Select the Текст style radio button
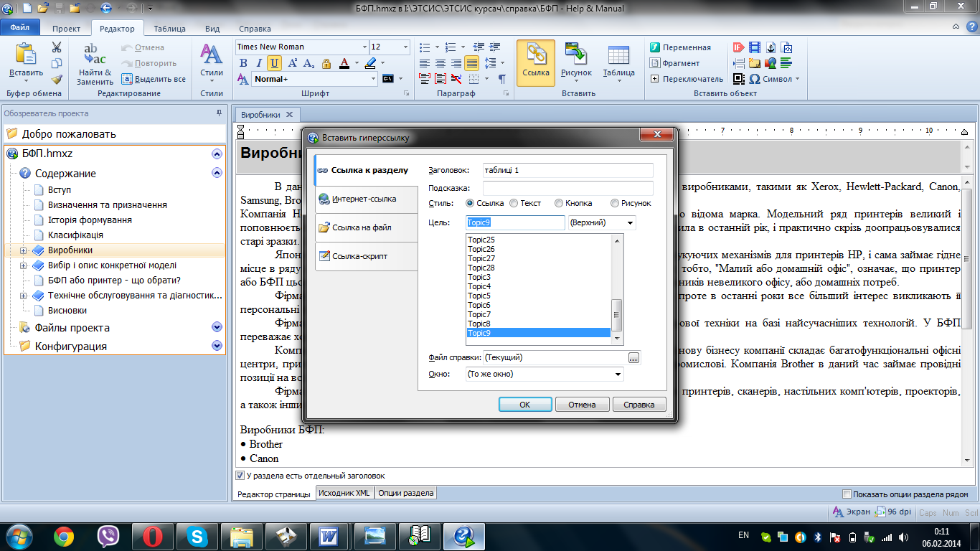Viewport: 980px width, 551px height. coord(513,203)
